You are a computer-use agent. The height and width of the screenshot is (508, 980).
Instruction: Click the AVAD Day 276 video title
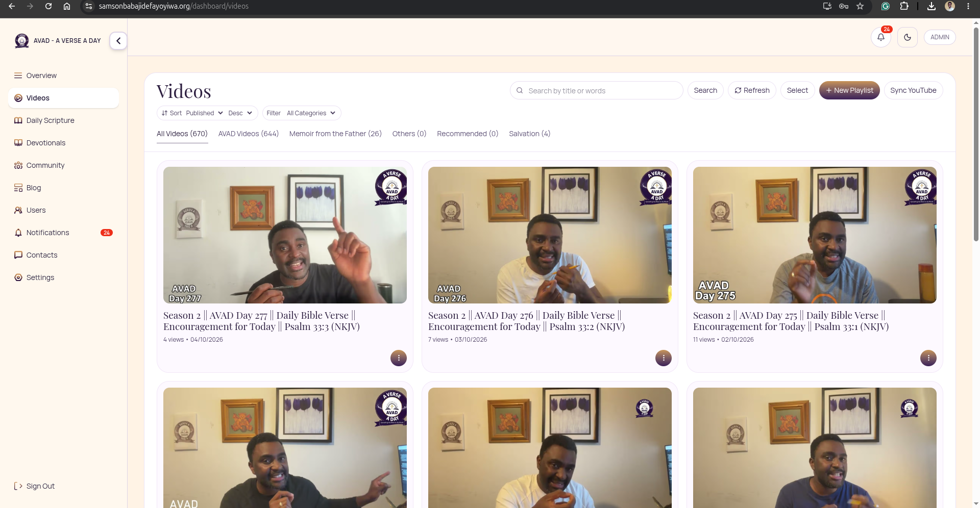[x=527, y=321]
